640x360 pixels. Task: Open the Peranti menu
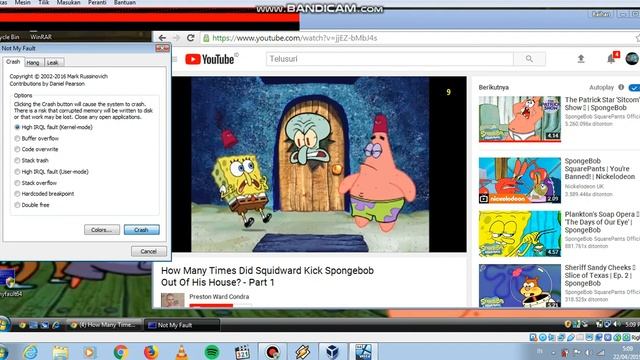pyautogui.click(x=97, y=2)
